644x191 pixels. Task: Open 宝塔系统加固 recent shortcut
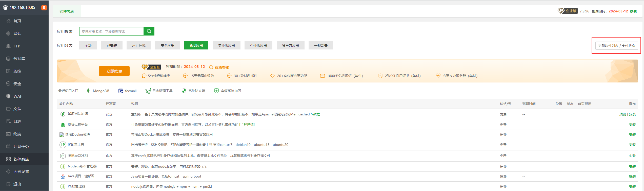click(x=227, y=91)
